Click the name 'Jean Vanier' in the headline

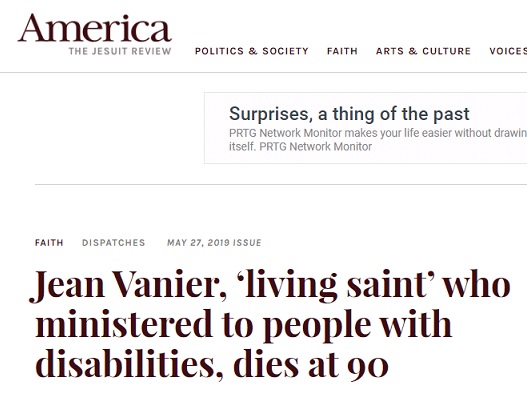(128, 286)
